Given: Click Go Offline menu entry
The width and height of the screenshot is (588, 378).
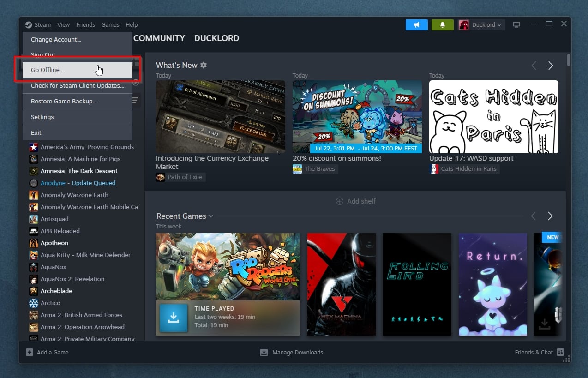Looking at the screenshot, I should tap(78, 70).
